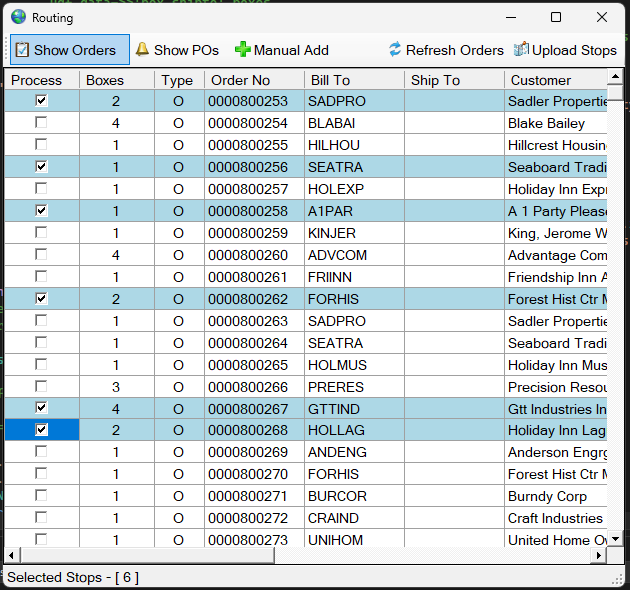Maximize the Routing window
630x590 pixels.
(x=556, y=17)
